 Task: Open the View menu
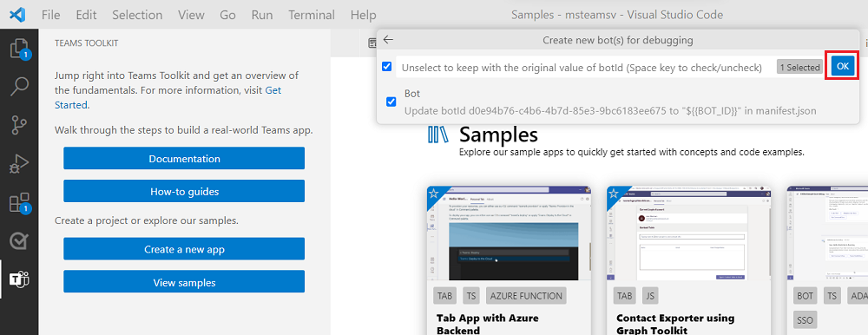(192, 15)
